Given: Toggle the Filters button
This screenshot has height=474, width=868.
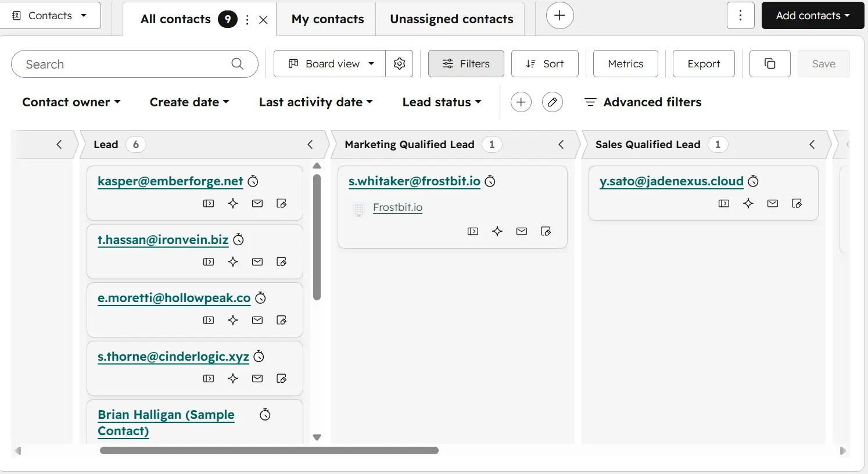Looking at the screenshot, I should pos(466,64).
